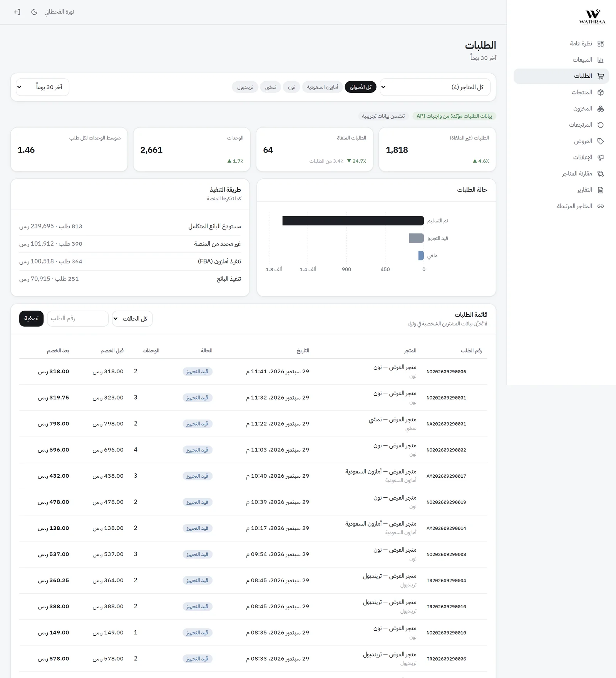Click the مقارنة المتاجر compare icon

tap(600, 174)
